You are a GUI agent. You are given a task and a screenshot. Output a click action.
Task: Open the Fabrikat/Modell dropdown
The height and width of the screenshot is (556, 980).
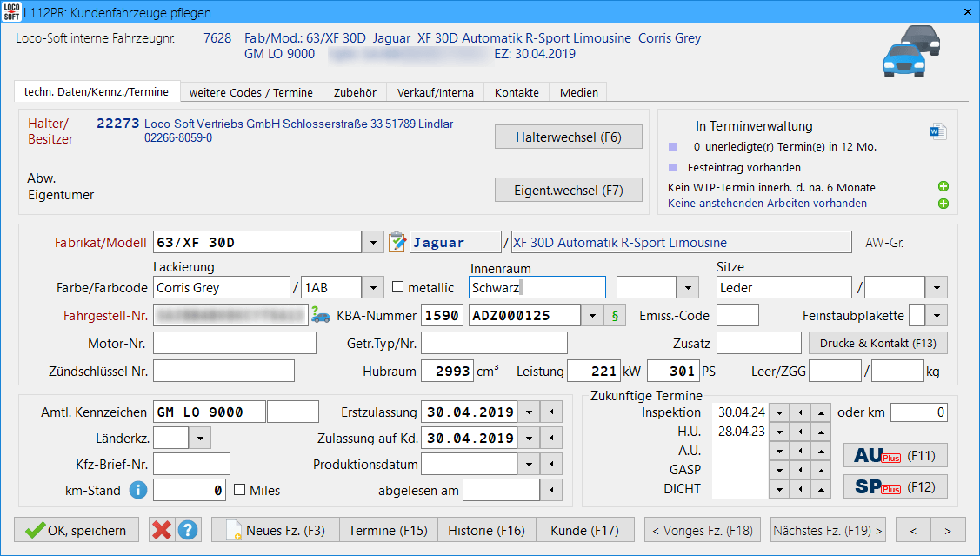click(372, 243)
